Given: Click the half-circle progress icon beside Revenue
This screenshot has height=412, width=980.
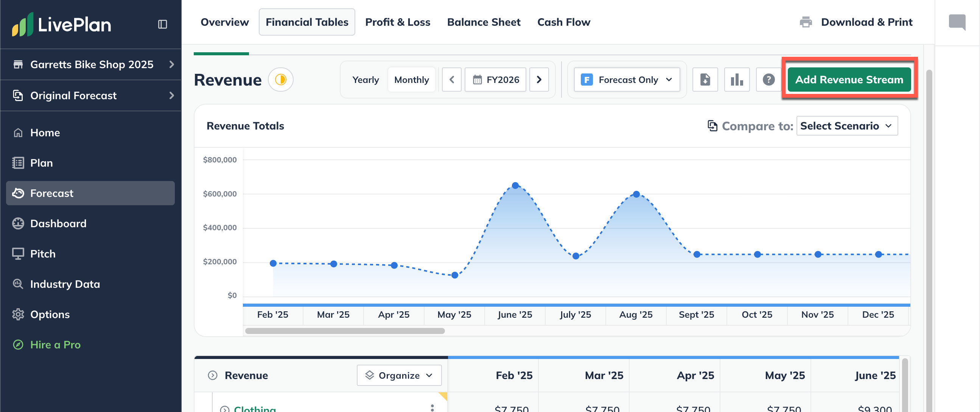Looking at the screenshot, I should [x=280, y=80].
